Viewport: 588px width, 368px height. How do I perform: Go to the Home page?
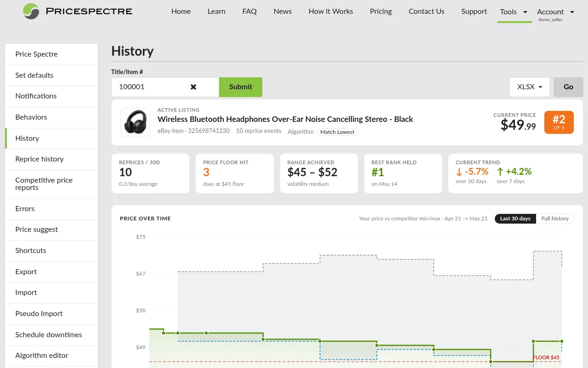pyautogui.click(x=181, y=11)
